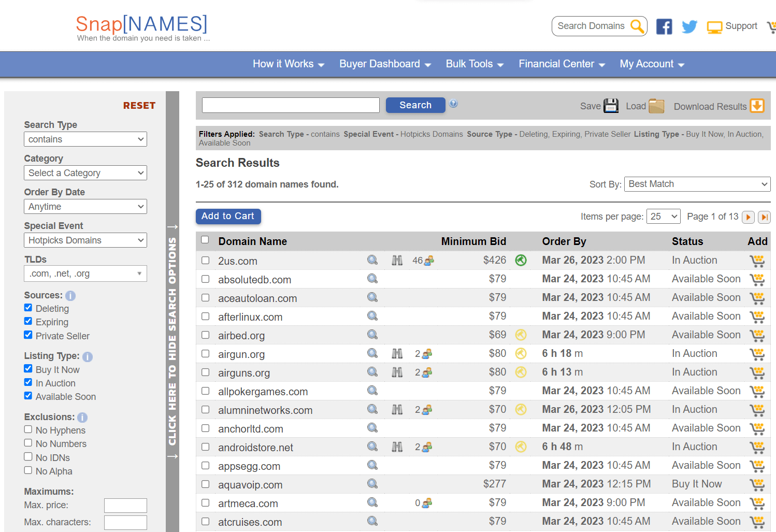The image size is (776, 532).
Task: Click the Download Results arrow icon
Action: 757,106
